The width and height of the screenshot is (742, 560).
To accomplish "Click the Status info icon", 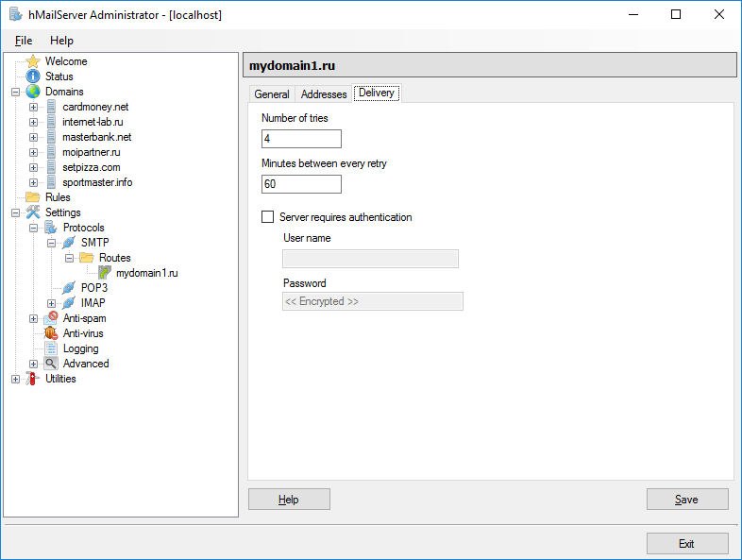I will pos(33,76).
